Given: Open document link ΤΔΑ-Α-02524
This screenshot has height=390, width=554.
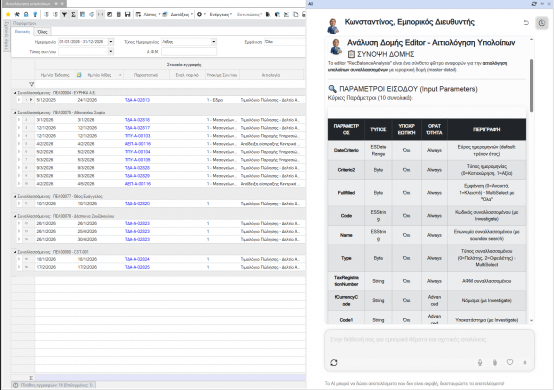Looking at the screenshot, I should tap(137, 259).
